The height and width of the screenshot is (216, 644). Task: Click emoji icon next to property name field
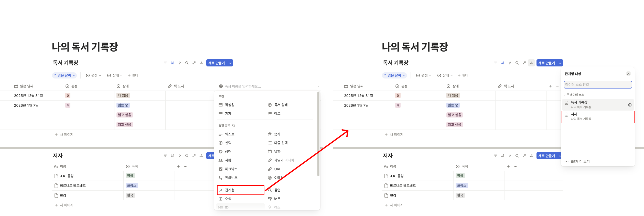click(221, 86)
